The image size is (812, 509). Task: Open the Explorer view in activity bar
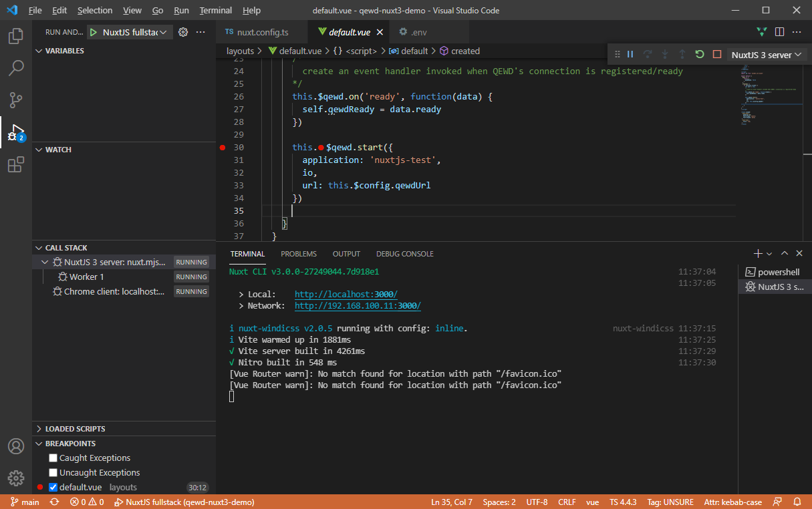(x=16, y=35)
